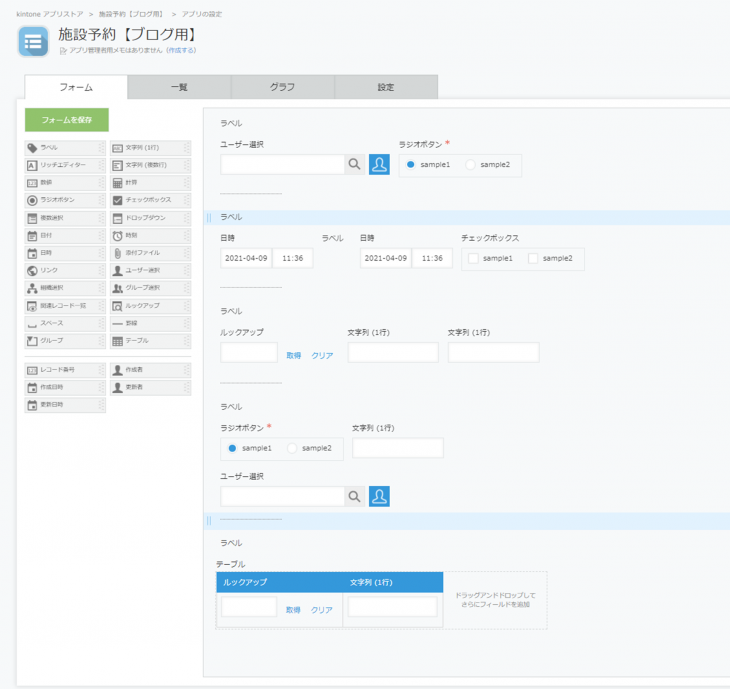This screenshot has height=689, width=730.
Task: Pick the 罫線 line item in the palette
Action: coord(150,323)
